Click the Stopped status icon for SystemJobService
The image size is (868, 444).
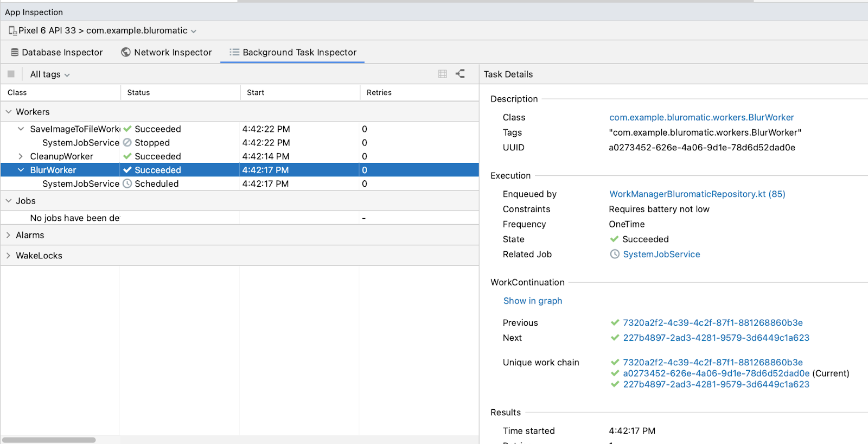pos(127,143)
